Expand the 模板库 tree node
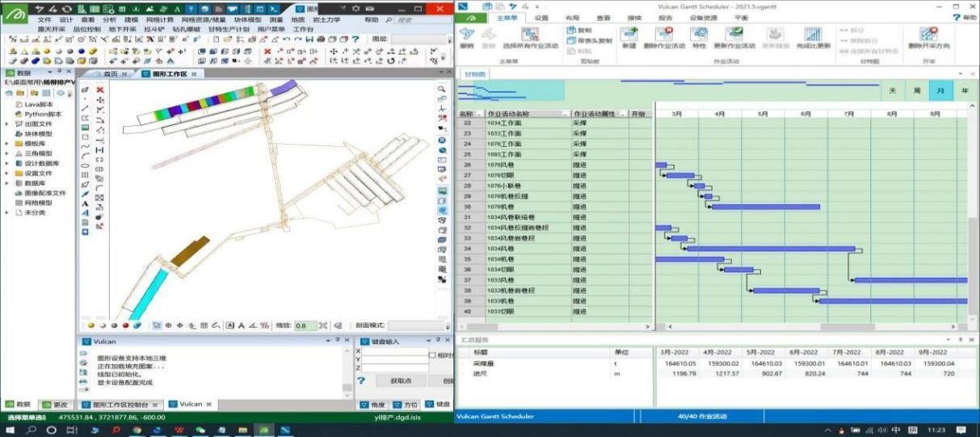Viewport: 980px width, 437px height. tap(7, 144)
